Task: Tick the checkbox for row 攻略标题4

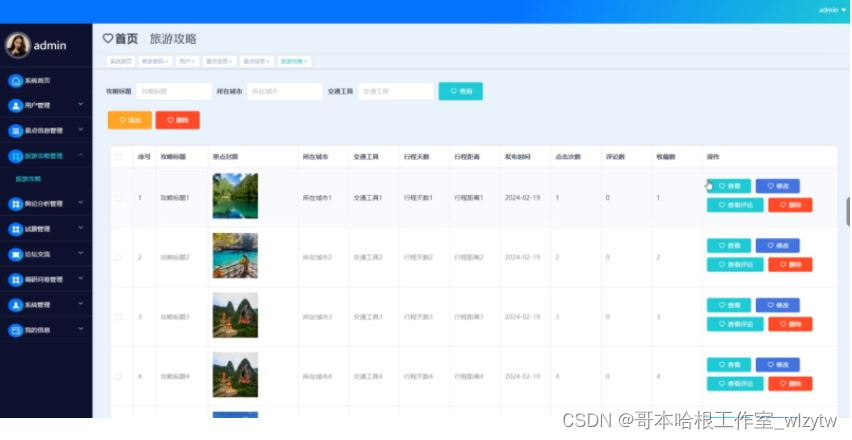Action: point(119,376)
